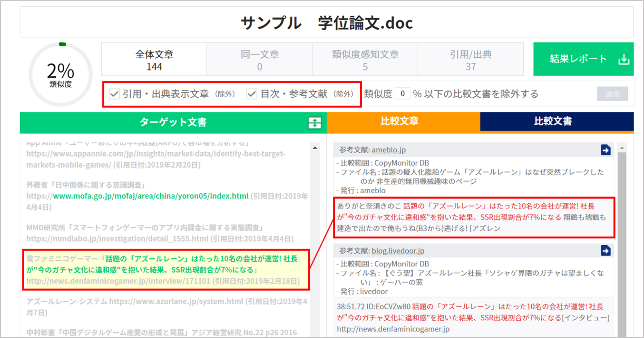Open the 類似度感知文章 5 tab
The image size is (644, 338).
pyautogui.click(x=365, y=59)
